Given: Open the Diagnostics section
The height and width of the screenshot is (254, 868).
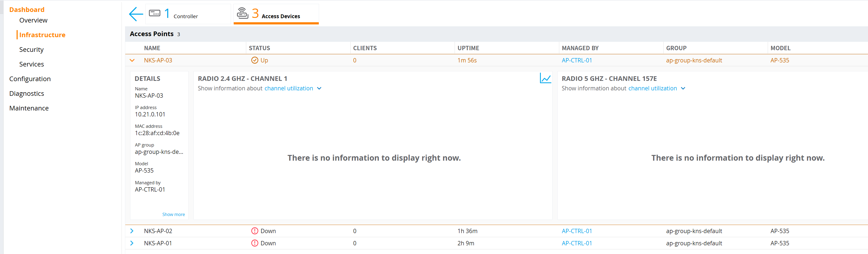Looking at the screenshot, I should (x=27, y=93).
